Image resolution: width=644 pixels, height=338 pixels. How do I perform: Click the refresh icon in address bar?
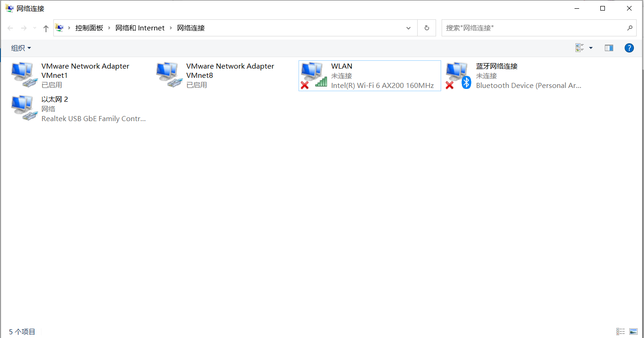coord(426,28)
